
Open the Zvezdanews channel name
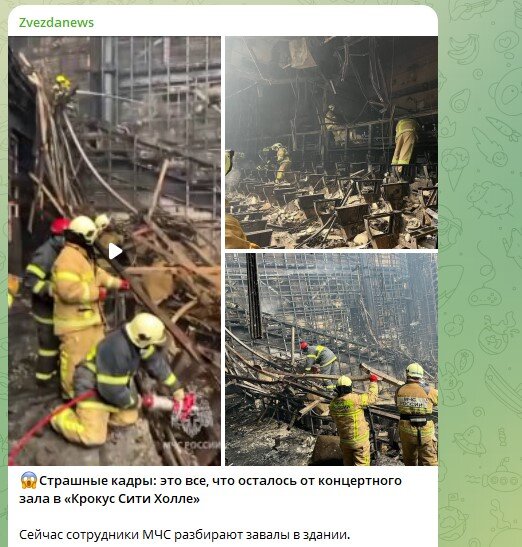coord(56,23)
